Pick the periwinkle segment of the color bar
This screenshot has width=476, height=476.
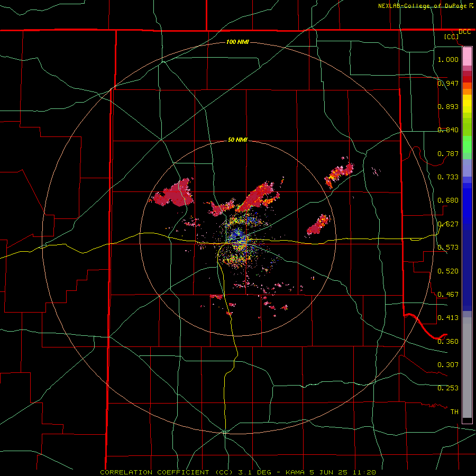pos(467,168)
